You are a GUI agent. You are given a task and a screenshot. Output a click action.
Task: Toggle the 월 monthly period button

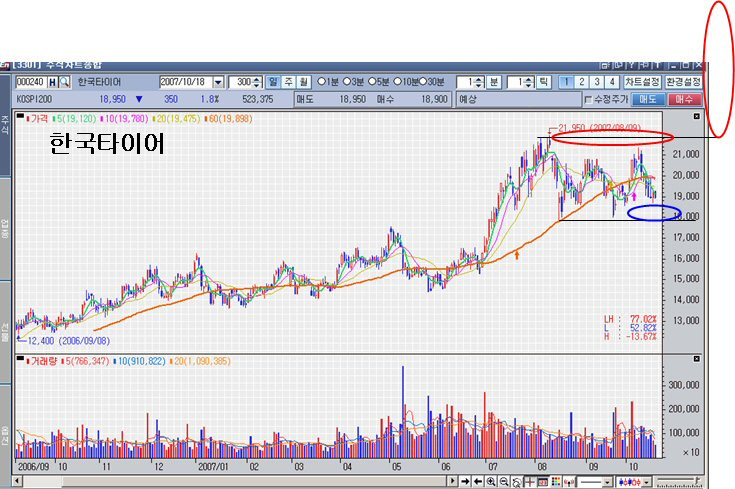tap(304, 82)
